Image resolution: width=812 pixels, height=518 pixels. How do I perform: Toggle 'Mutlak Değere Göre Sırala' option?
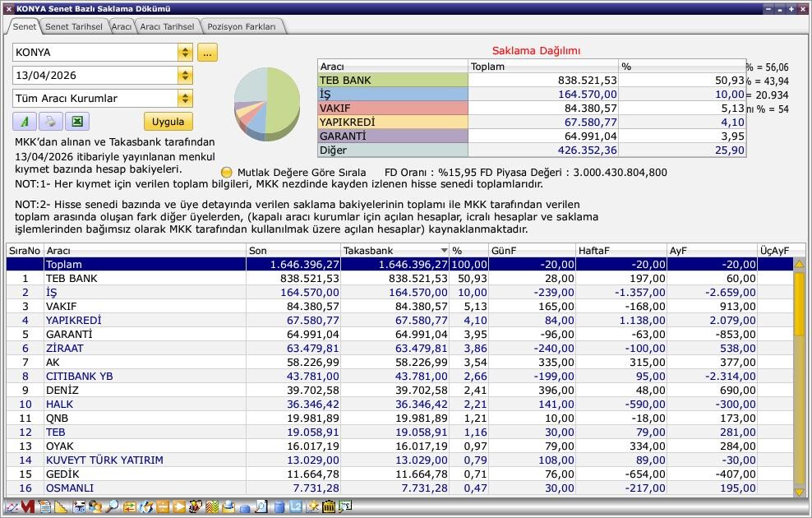click(227, 173)
